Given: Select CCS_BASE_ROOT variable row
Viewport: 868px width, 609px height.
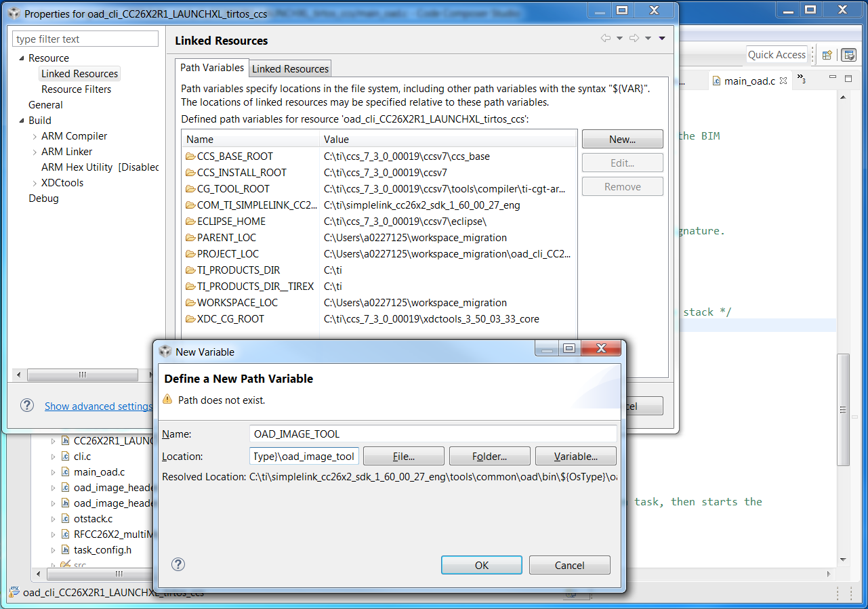Looking at the screenshot, I should click(x=379, y=156).
